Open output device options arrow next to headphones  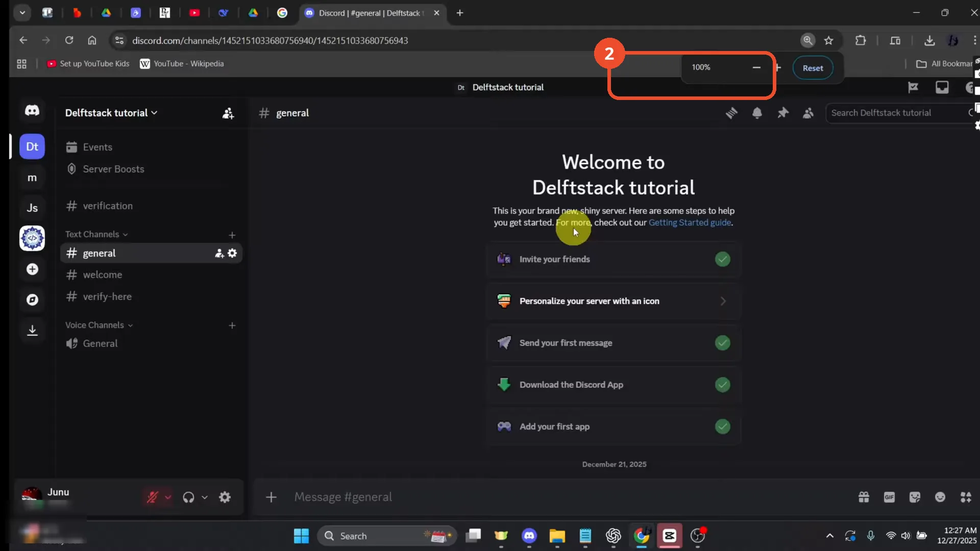pos(204,497)
